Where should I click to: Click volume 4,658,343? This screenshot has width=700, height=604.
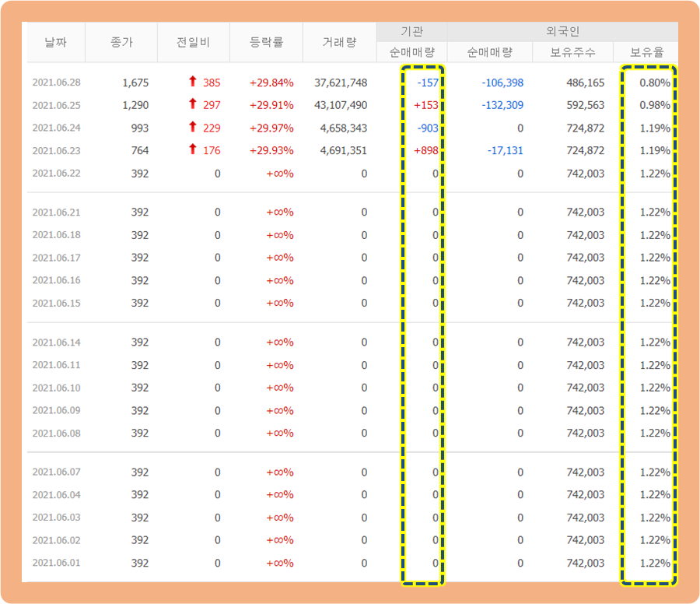344,128
